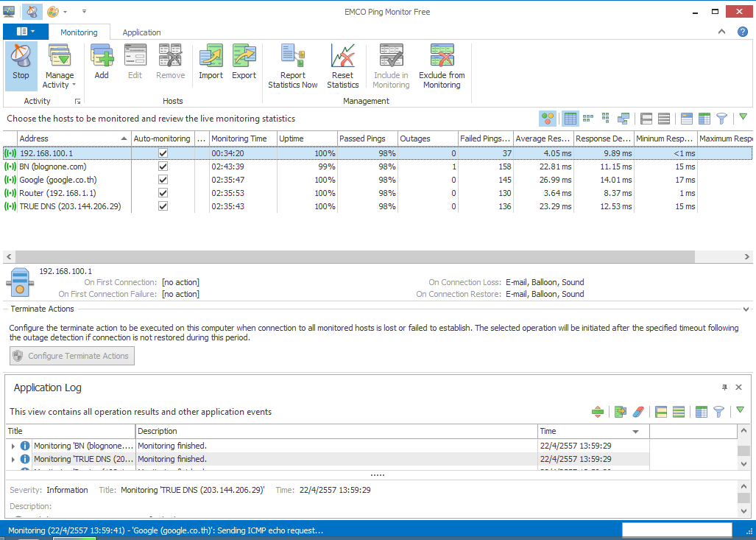Pin the Application Log panel
Image resolution: width=756 pixels, height=540 pixels.
(x=724, y=387)
